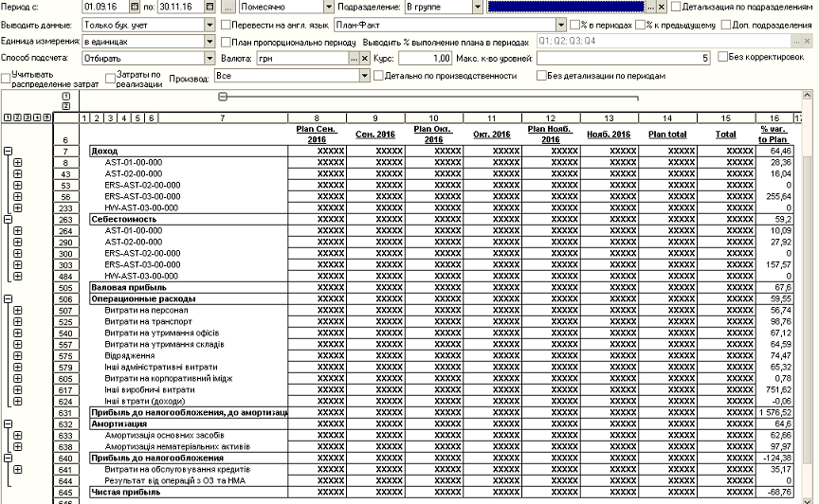Open the 'Единица измерения' dropdown
The height and width of the screenshot is (504, 819).
(211, 42)
